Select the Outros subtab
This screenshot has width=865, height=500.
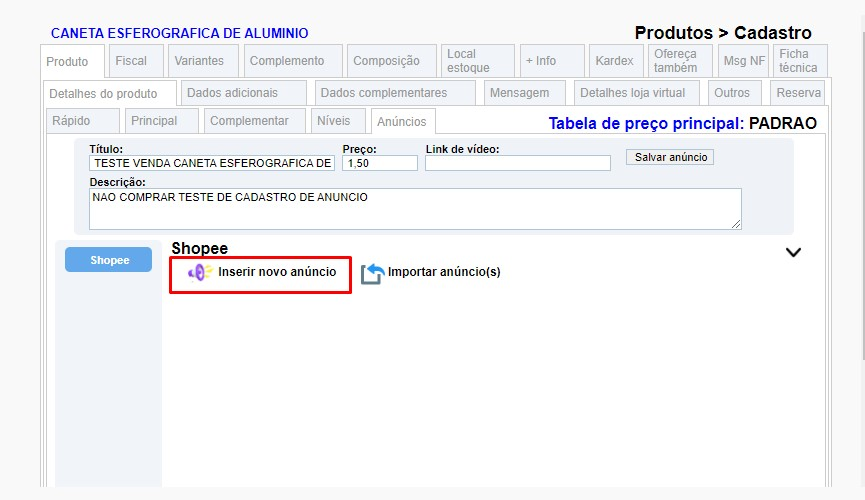click(735, 93)
